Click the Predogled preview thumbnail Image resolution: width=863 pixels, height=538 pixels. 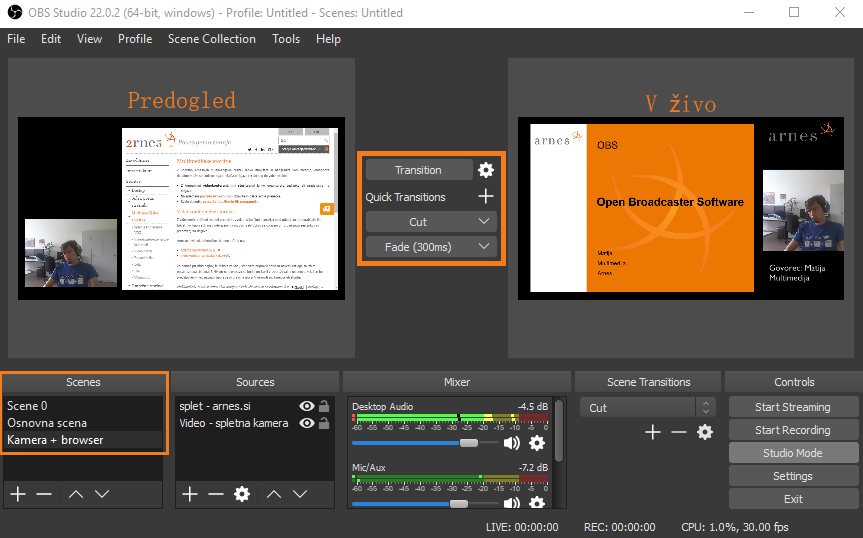click(x=182, y=208)
